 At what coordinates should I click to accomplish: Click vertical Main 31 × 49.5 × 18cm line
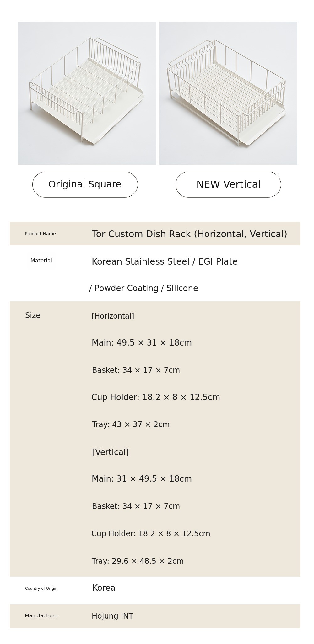pos(142,479)
